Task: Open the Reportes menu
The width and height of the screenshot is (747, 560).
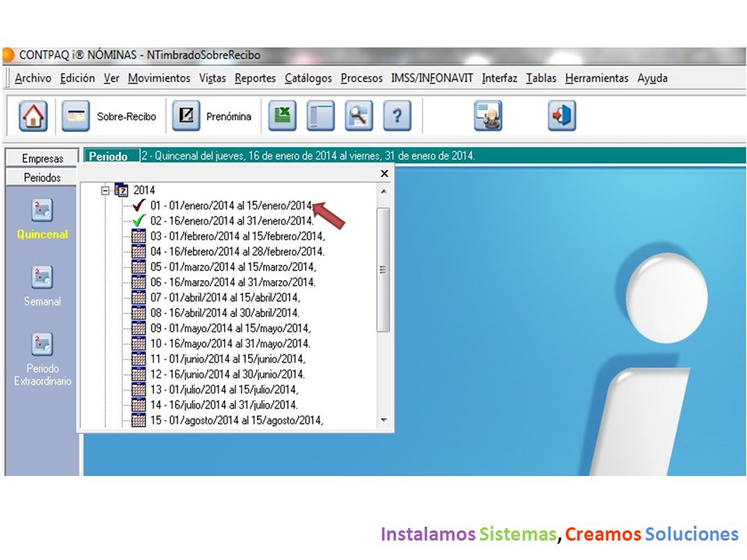Action: click(255, 78)
